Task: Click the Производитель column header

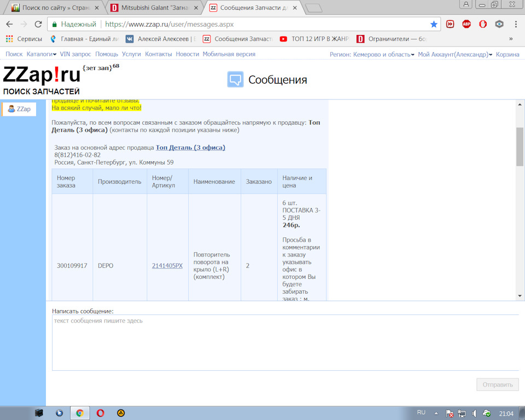Action: click(x=120, y=182)
